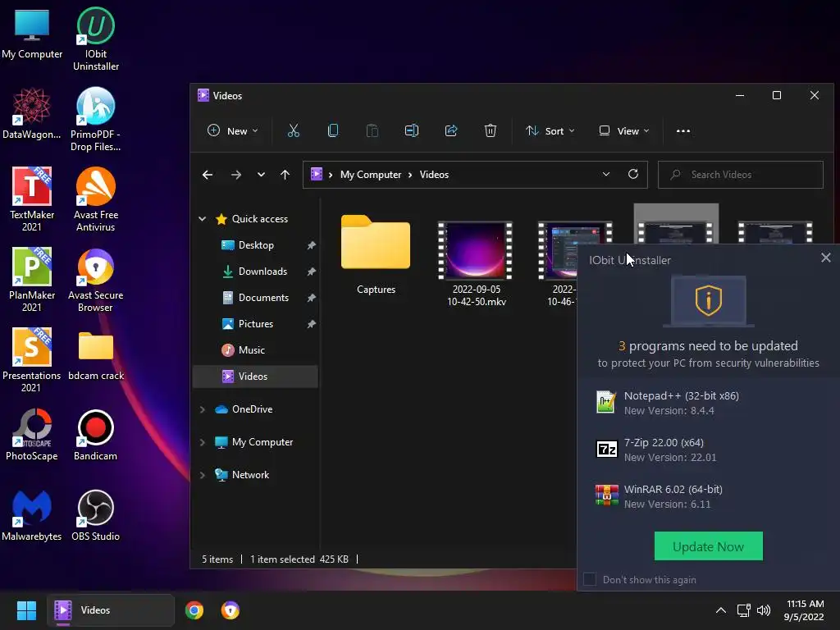Open the Sort options dropdown

click(550, 130)
